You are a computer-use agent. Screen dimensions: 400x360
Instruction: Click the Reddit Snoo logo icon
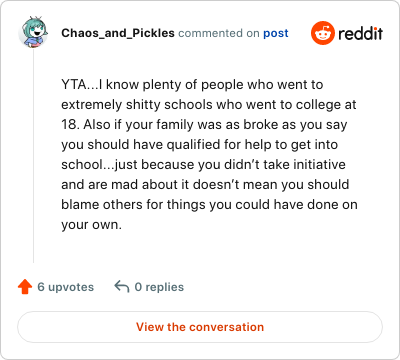point(322,33)
